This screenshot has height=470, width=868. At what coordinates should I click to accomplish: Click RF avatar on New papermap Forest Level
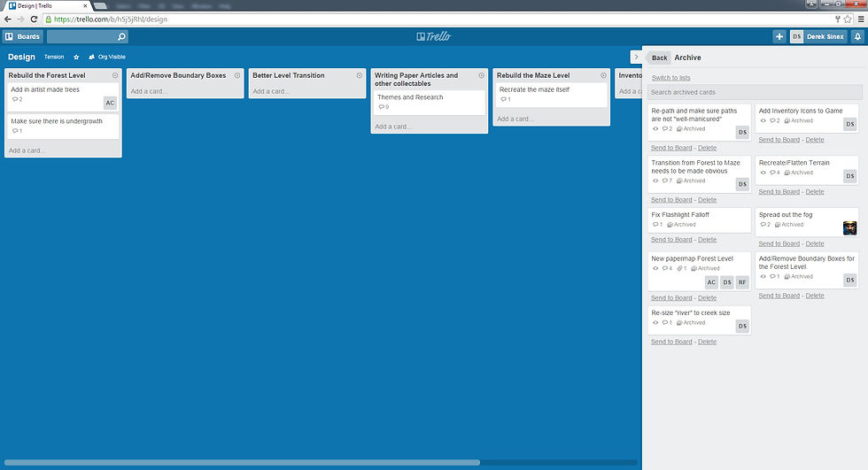(x=742, y=282)
